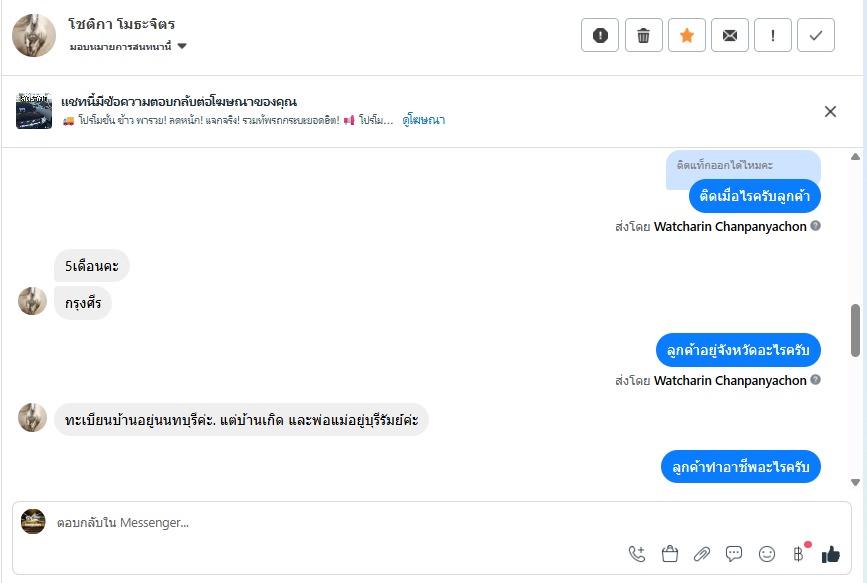Start a call using the phone icon
This screenshot has width=867, height=583.
pos(637,554)
